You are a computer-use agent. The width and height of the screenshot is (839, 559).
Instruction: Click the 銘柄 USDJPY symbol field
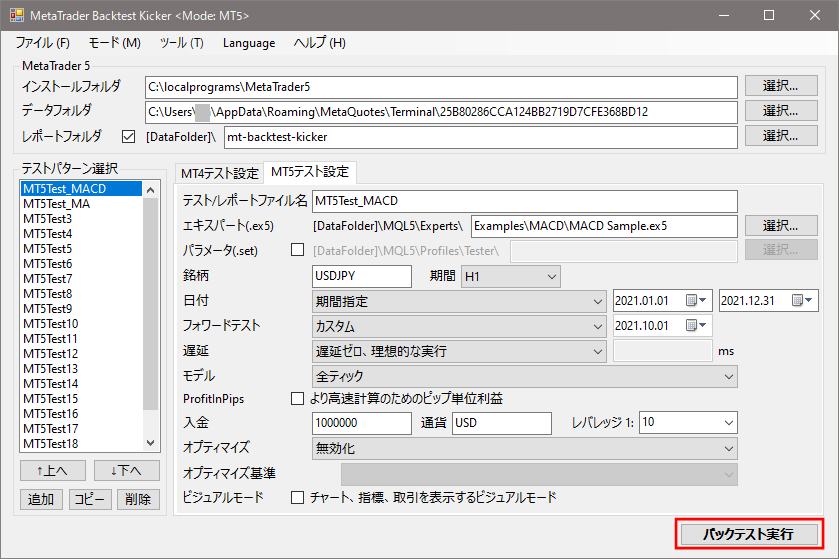[362, 277]
